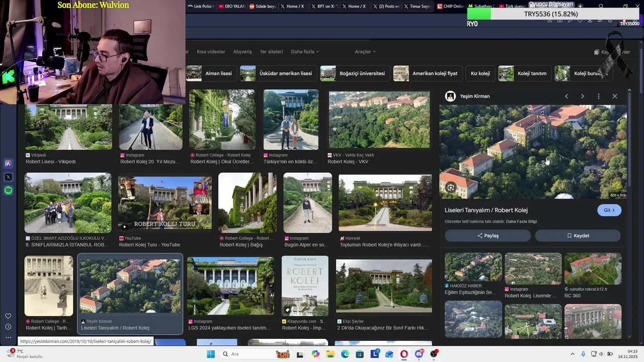Open Aria AI in Opera sidebar
The width and height of the screenshot is (644, 362).
(x=8, y=163)
